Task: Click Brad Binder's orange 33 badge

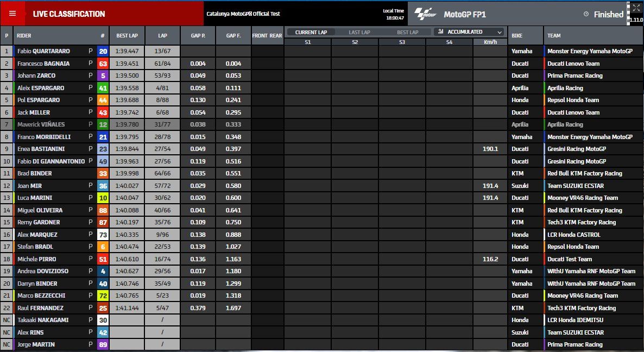Action: (103, 174)
